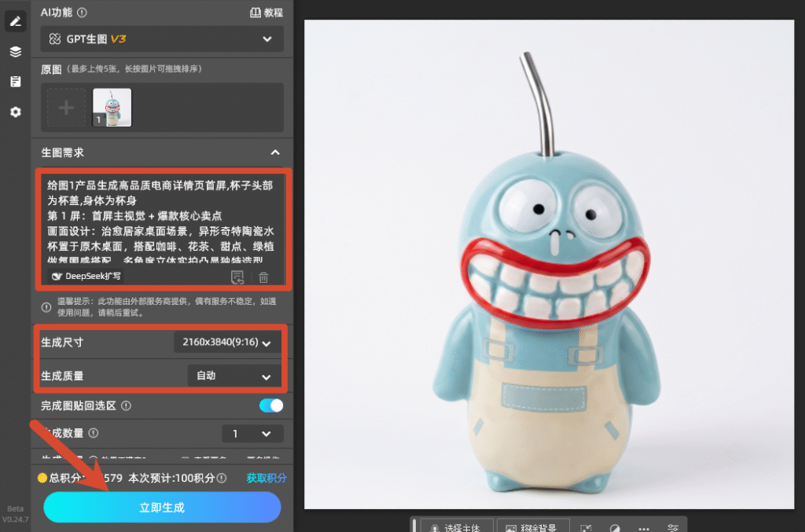Click the trash icon to clear the prompt
805x532 pixels.
tap(263, 277)
